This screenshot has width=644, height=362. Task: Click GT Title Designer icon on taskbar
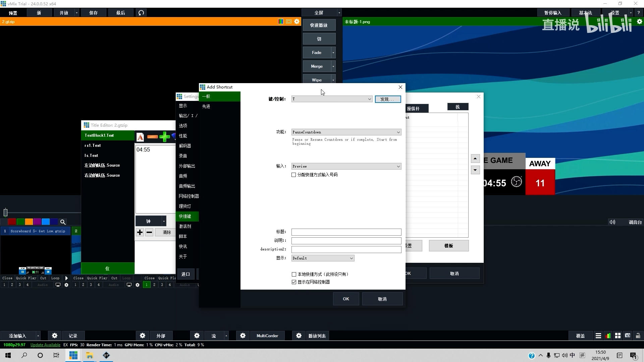[x=106, y=355]
